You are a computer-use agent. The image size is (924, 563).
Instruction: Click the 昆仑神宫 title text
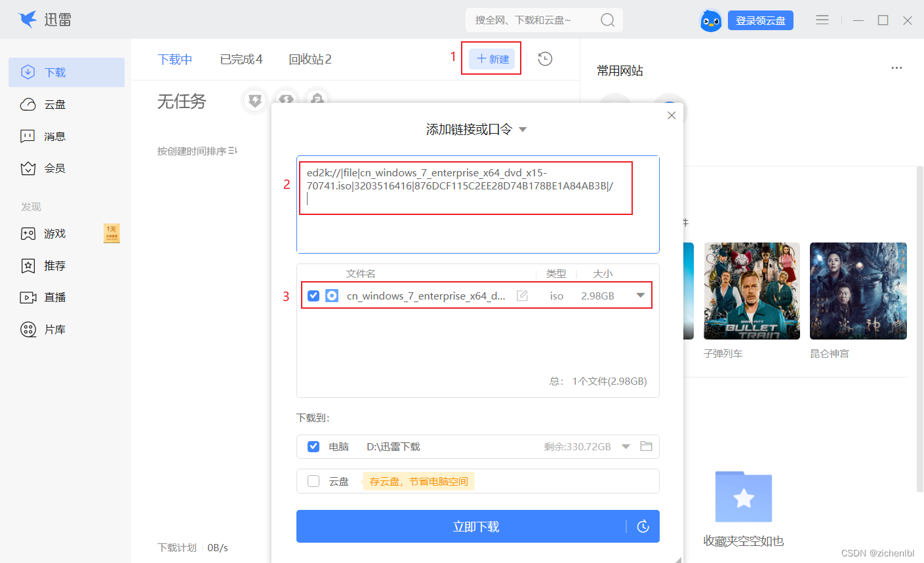coord(830,353)
